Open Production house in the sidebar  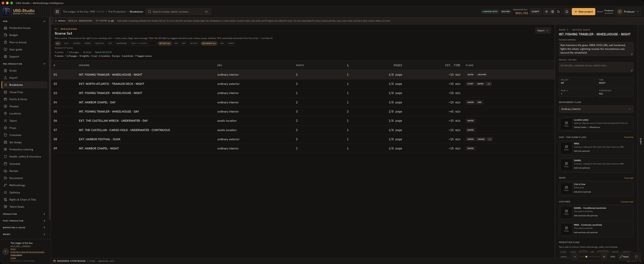(x=24, y=28)
